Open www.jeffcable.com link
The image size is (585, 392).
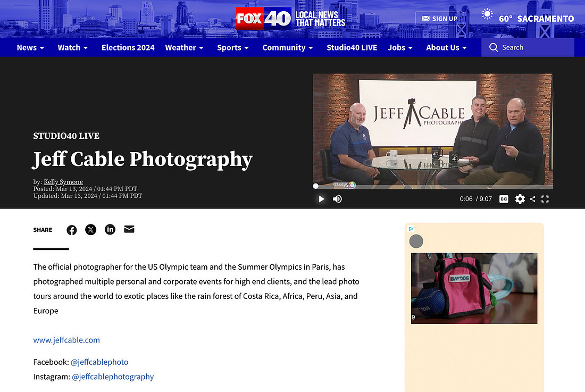(66, 340)
